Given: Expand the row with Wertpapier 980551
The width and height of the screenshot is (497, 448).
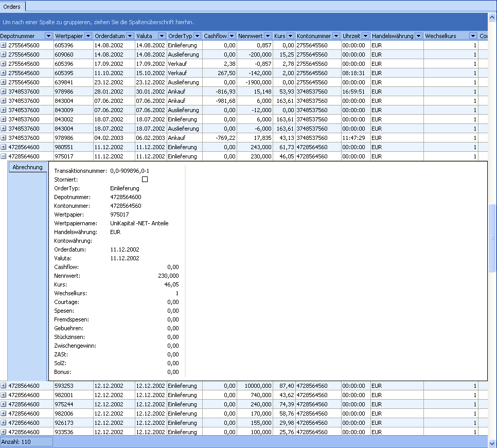Looking at the screenshot, I should coord(4,147).
